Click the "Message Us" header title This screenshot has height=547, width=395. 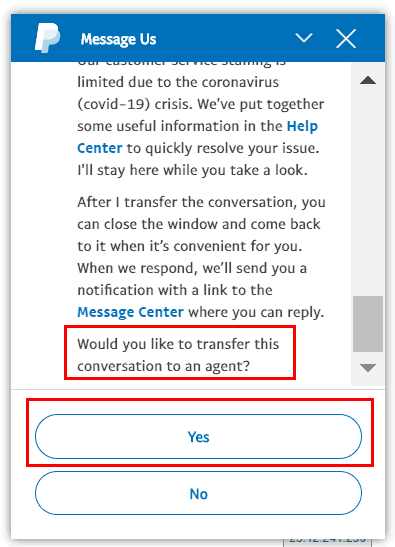pyautogui.click(x=118, y=39)
